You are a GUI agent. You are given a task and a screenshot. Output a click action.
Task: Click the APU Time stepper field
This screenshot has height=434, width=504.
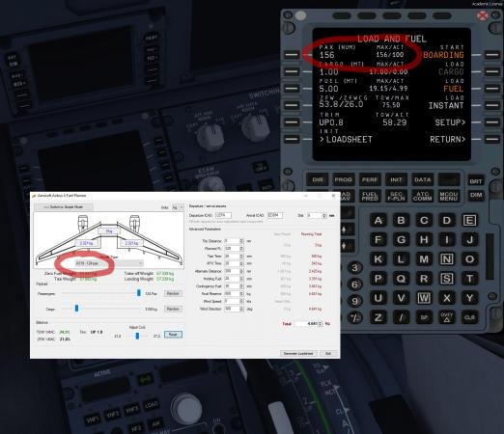click(234, 263)
